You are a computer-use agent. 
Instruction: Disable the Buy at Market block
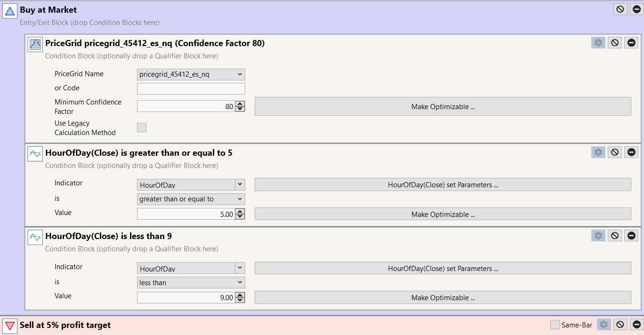point(620,9)
